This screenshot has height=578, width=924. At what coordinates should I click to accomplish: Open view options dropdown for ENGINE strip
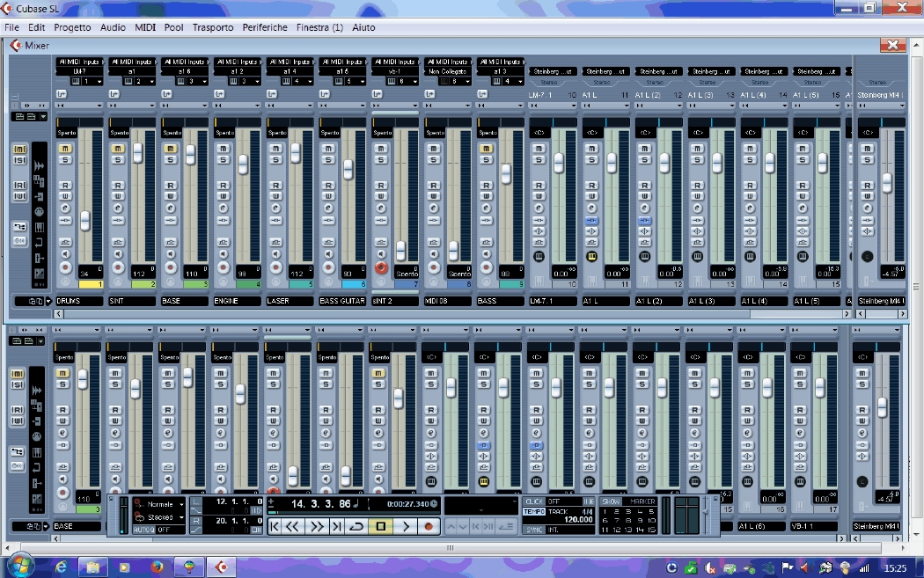(257, 106)
